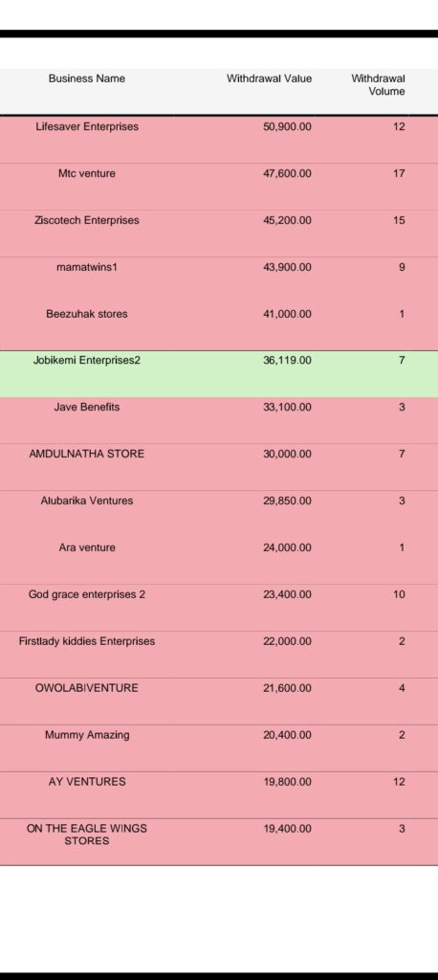Click the Mummy Amazing entry
This screenshot has width=438, height=980.
point(87,735)
